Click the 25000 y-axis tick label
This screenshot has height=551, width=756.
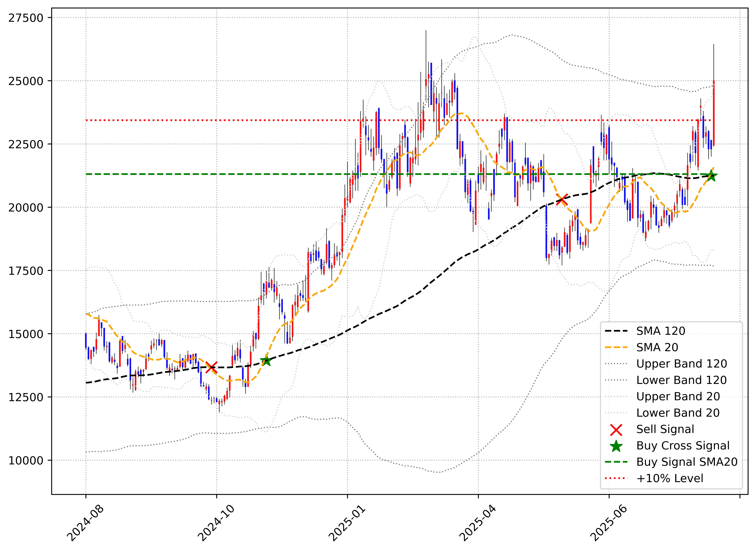point(26,81)
